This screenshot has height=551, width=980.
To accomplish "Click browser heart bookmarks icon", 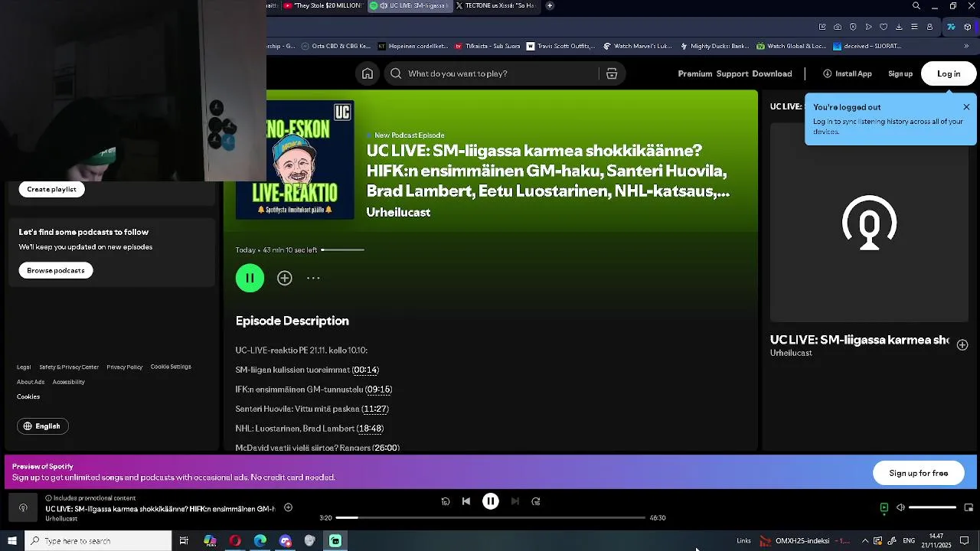I will [x=884, y=27].
